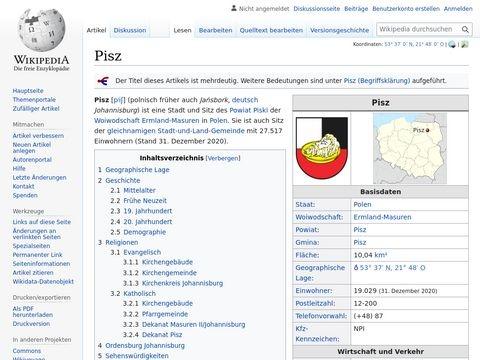Viewport: 480px width, 360px height.
Task: Click the disambiguation arrow icon
Action: (x=103, y=81)
